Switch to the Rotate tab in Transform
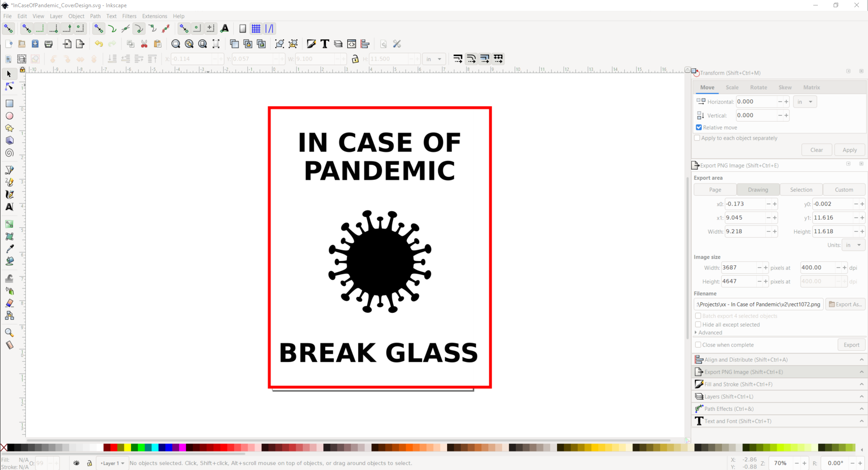The height and width of the screenshot is (470, 868). tap(759, 87)
